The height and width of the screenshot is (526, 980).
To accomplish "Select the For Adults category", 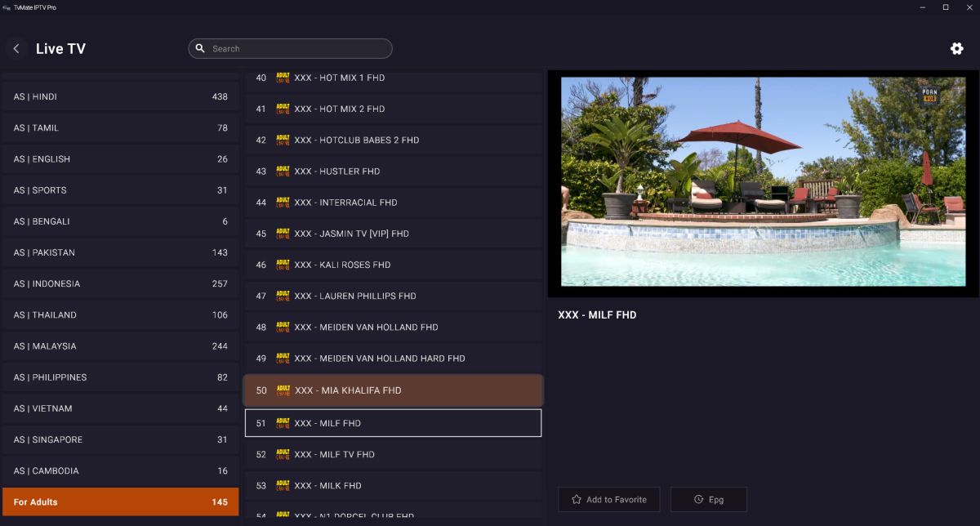I will 120,501.
